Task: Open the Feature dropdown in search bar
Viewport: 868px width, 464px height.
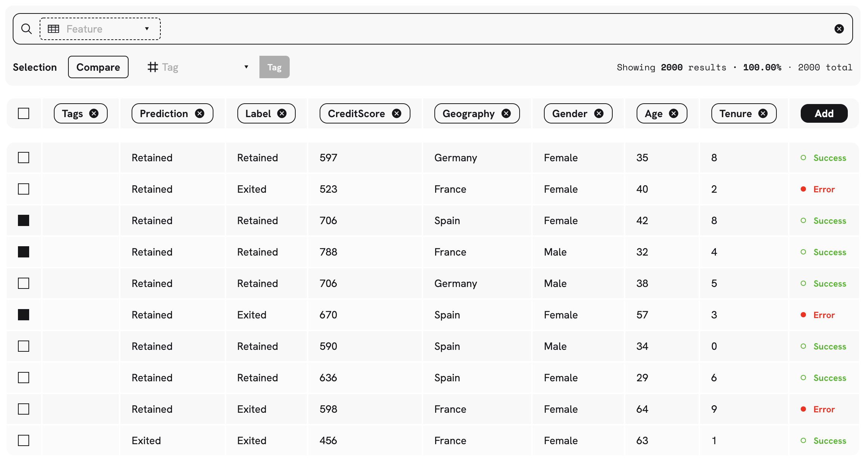Action: click(100, 29)
